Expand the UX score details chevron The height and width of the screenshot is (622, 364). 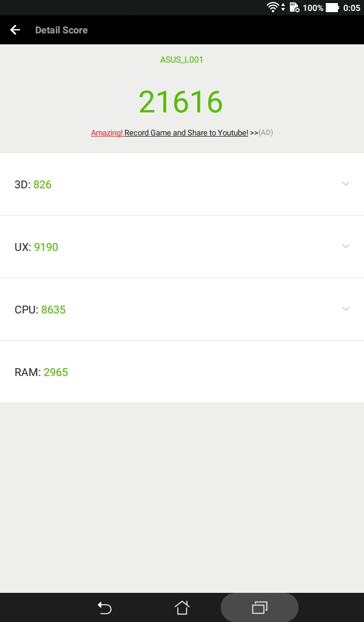346,247
